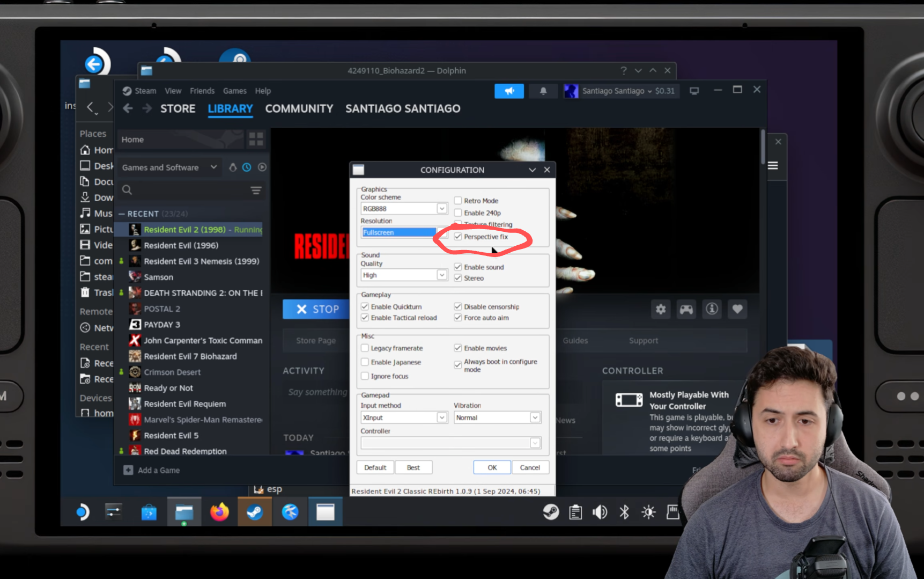The image size is (924, 579).
Task: Toggle the Disable censorship checkbox
Action: [x=458, y=307]
